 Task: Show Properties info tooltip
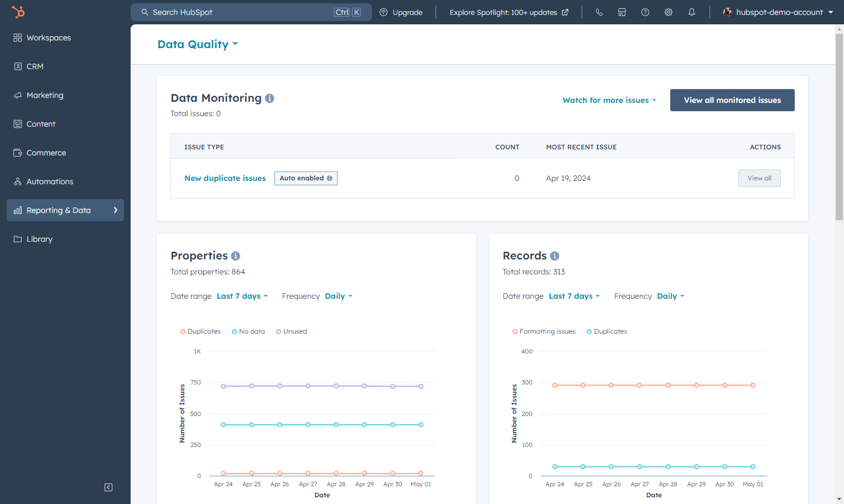click(236, 256)
